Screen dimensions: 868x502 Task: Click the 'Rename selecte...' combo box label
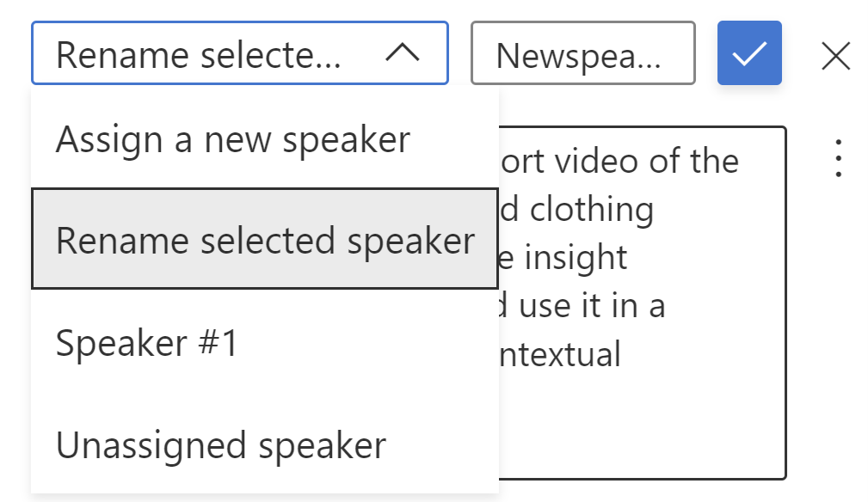coord(199,55)
